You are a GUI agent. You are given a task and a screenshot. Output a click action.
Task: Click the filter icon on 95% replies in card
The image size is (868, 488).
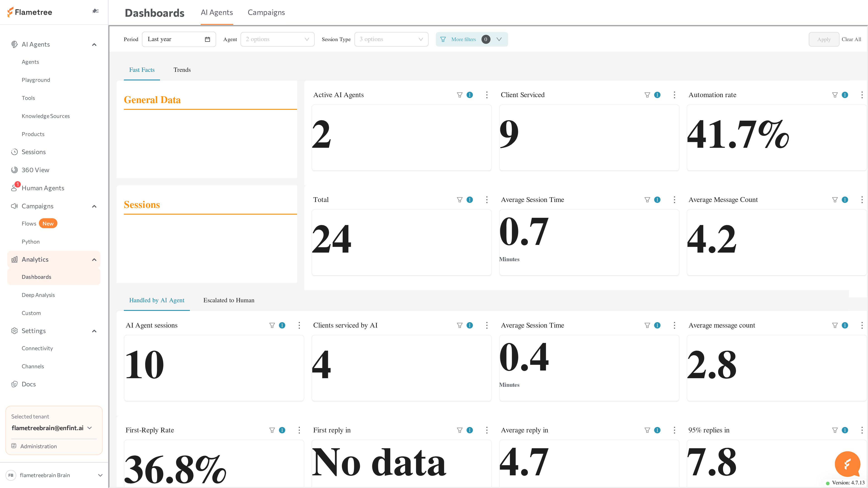pyautogui.click(x=835, y=430)
